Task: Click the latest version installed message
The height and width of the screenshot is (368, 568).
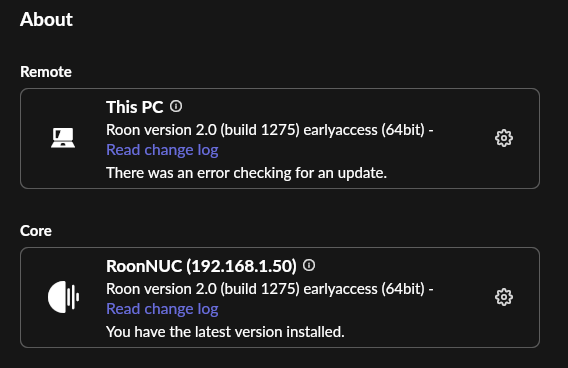Action: coord(225,332)
